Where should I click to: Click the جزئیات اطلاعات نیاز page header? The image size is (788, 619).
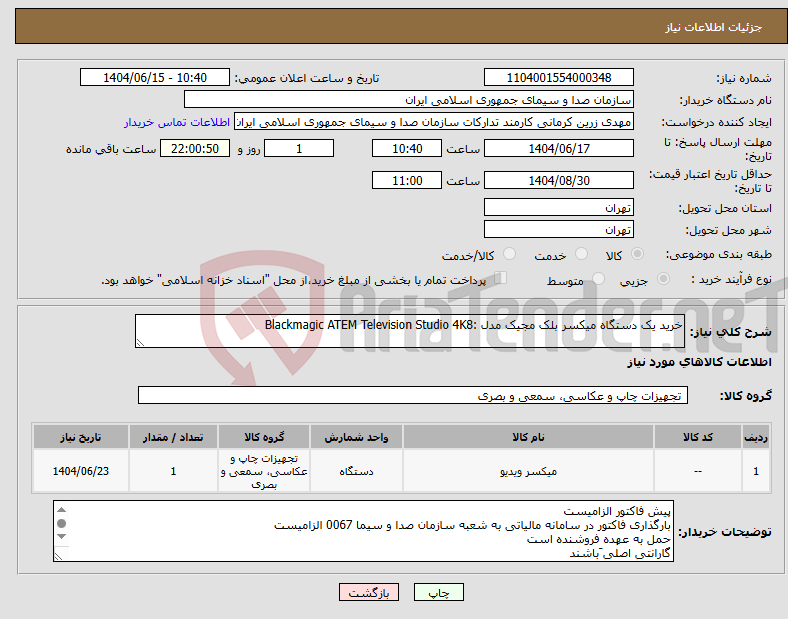tap(401, 26)
